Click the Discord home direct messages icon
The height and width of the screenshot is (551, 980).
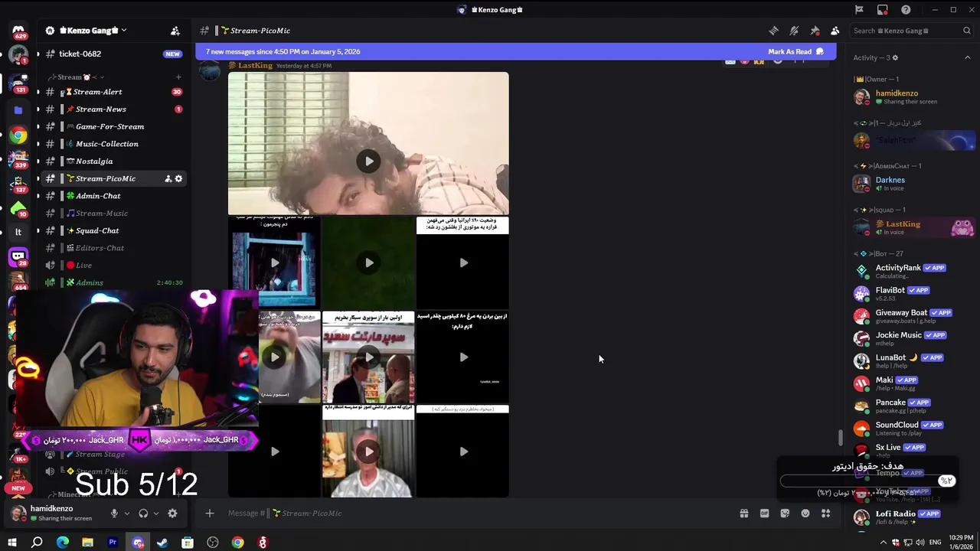click(18, 31)
